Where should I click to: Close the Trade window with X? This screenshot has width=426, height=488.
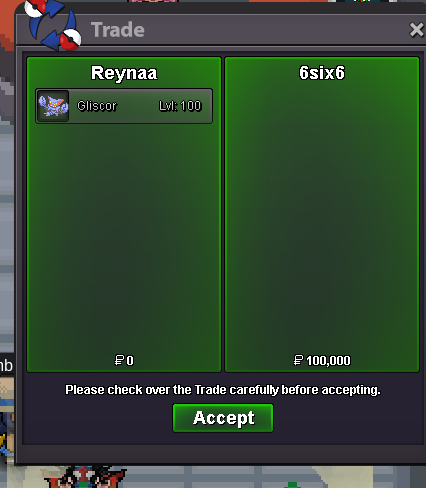point(417,30)
